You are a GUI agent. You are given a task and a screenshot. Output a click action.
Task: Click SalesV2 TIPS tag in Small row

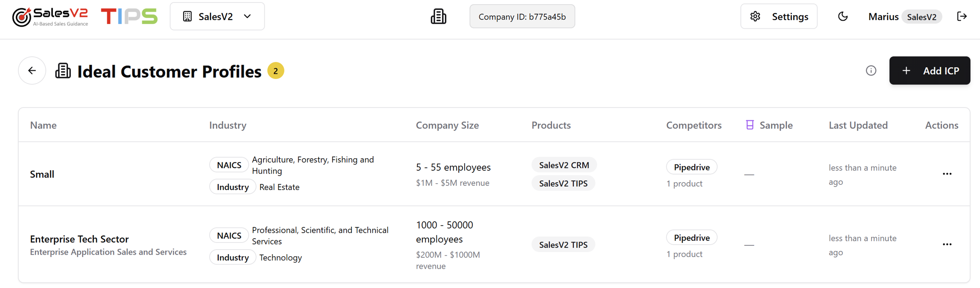[x=563, y=183]
